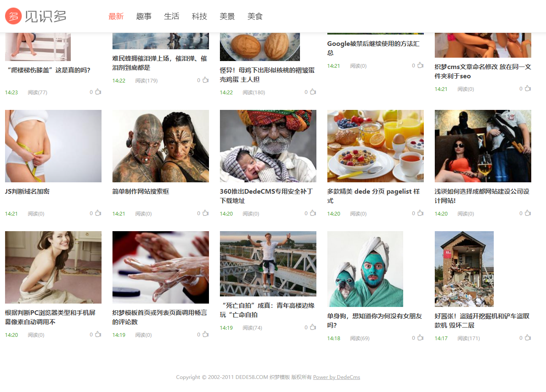Click the 见识多 site logo
Viewport: 546px width, 392px height.
(36, 16)
